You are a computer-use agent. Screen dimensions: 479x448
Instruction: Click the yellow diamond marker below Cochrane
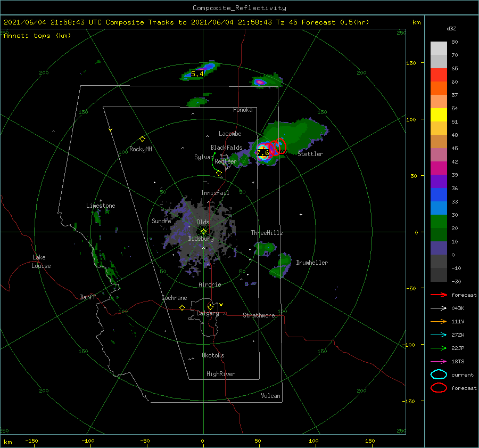click(182, 308)
